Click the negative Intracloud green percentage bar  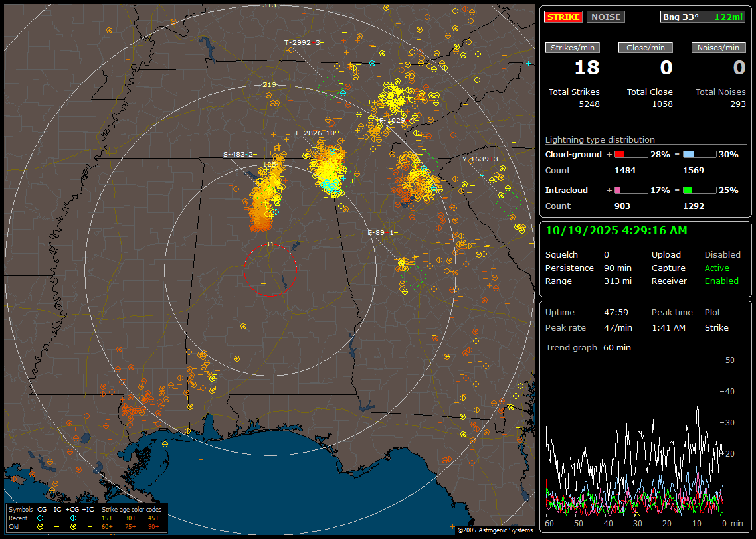click(x=700, y=191)
